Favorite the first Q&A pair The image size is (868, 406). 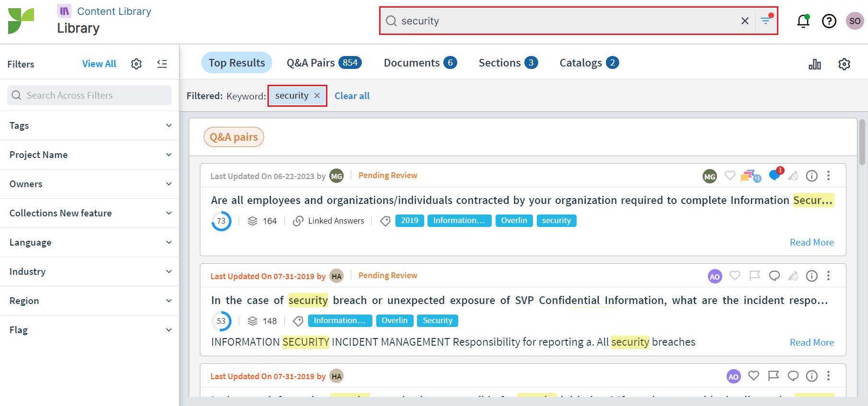[x=729, y=176]
